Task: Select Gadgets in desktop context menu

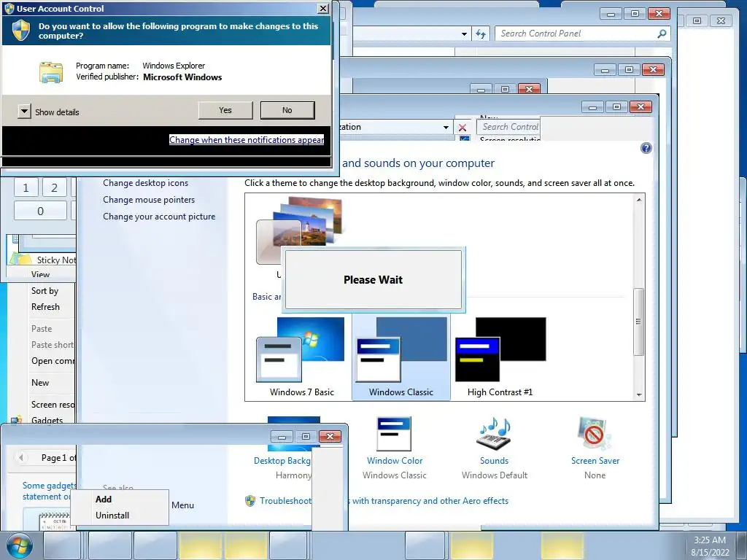Action: pos(47,420)
